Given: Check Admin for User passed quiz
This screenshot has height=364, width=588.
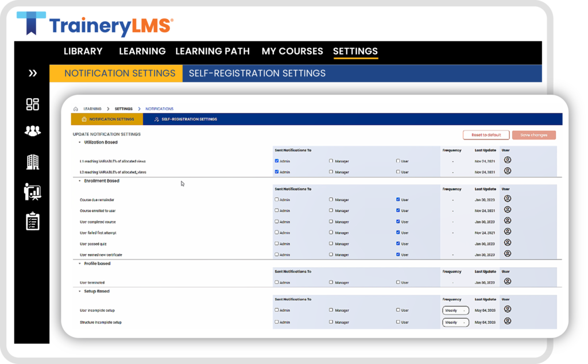Looking at the screenshot, I should coord(277,243).
